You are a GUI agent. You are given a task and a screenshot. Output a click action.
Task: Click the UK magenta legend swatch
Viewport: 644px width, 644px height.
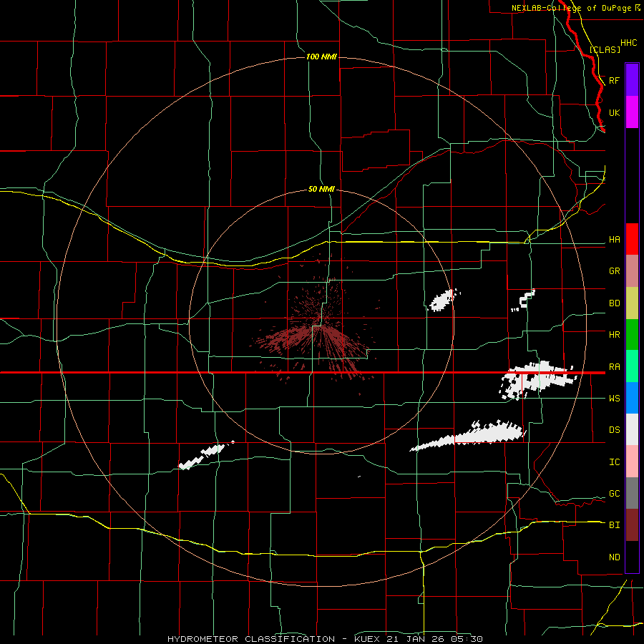[632, 112]
